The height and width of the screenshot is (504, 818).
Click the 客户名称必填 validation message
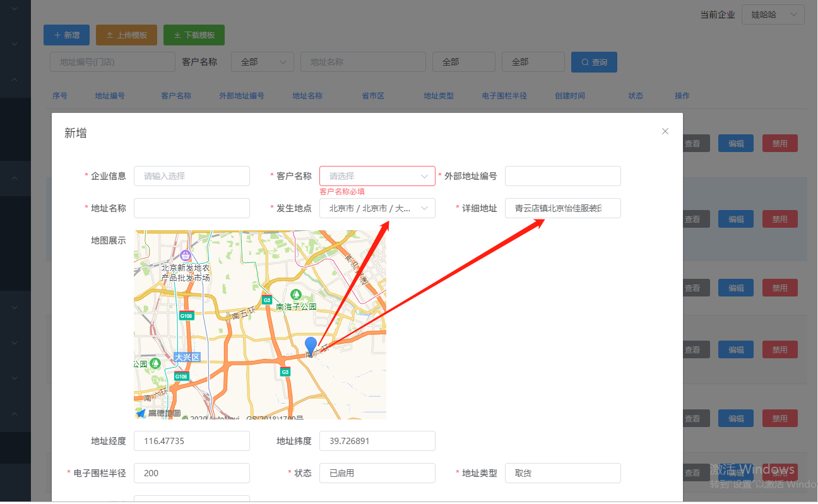coord(342,191)
